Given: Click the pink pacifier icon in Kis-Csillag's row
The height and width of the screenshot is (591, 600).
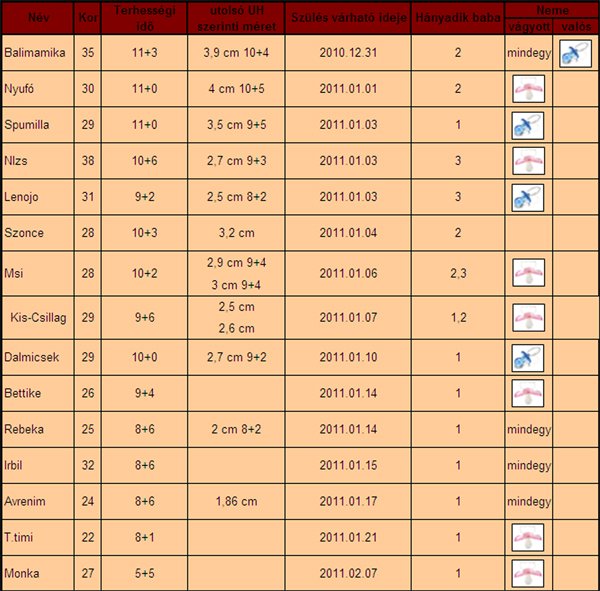Looking at the screenshot, I should (527, 317).
